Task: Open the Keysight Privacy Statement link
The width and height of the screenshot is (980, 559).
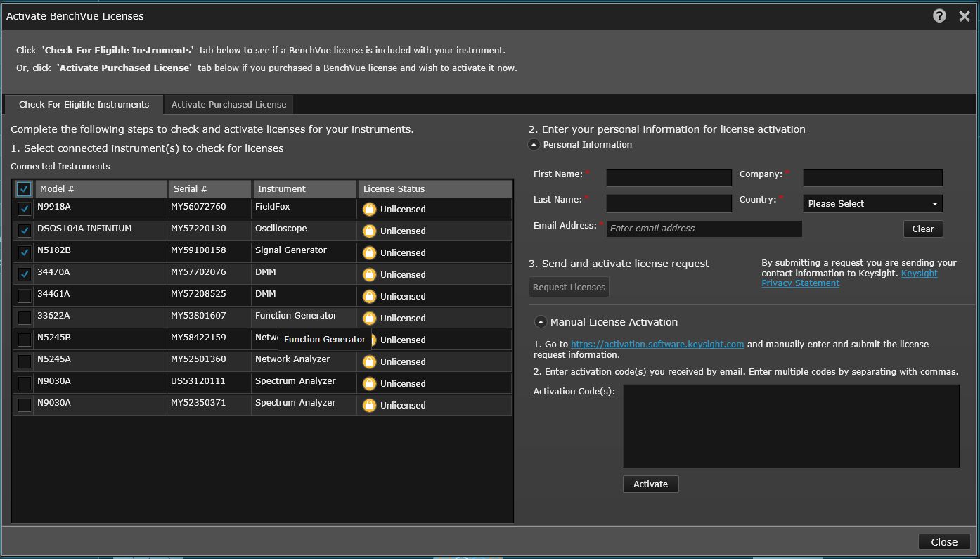Action: click(800, 283)
